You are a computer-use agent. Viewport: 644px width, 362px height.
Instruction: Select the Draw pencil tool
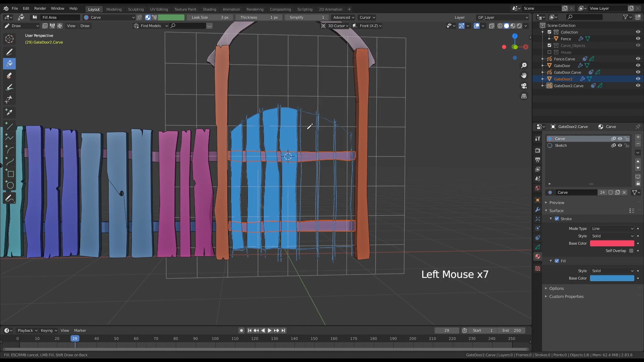coord(9,52)
